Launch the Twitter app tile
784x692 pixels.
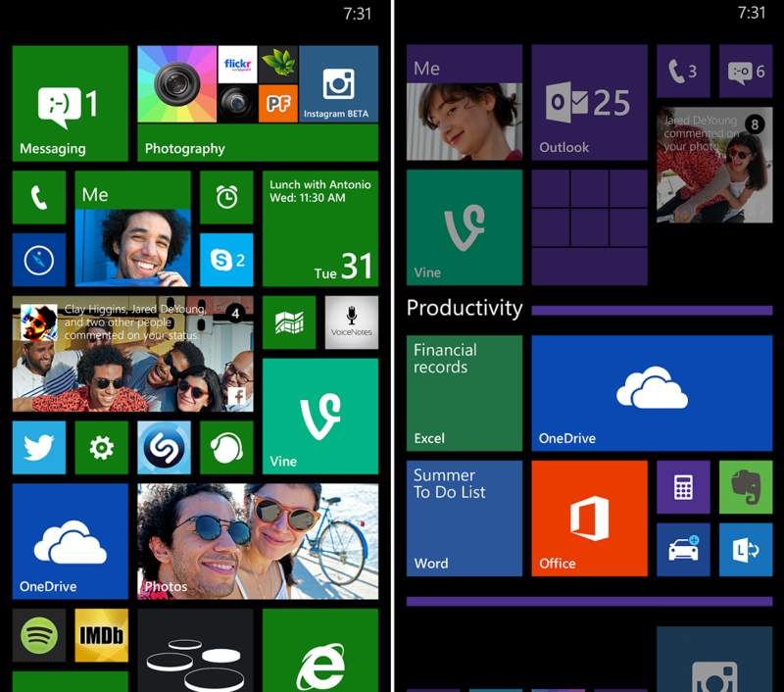[x=39, y=448]
